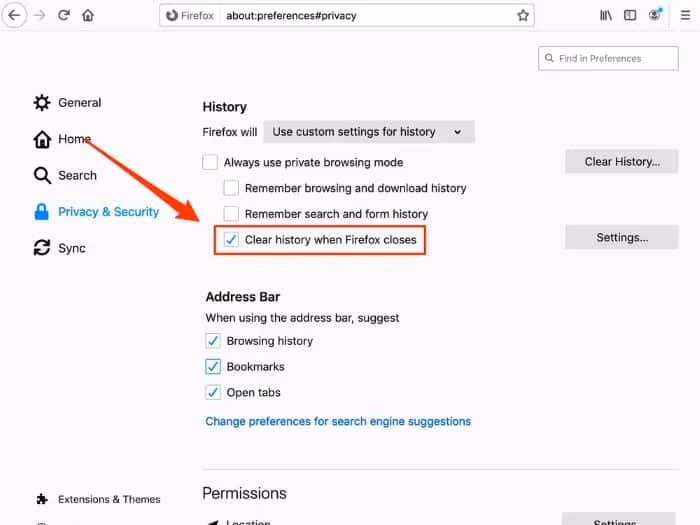Uncheck the Bookmarks address bar suggestion

(213, 367)
